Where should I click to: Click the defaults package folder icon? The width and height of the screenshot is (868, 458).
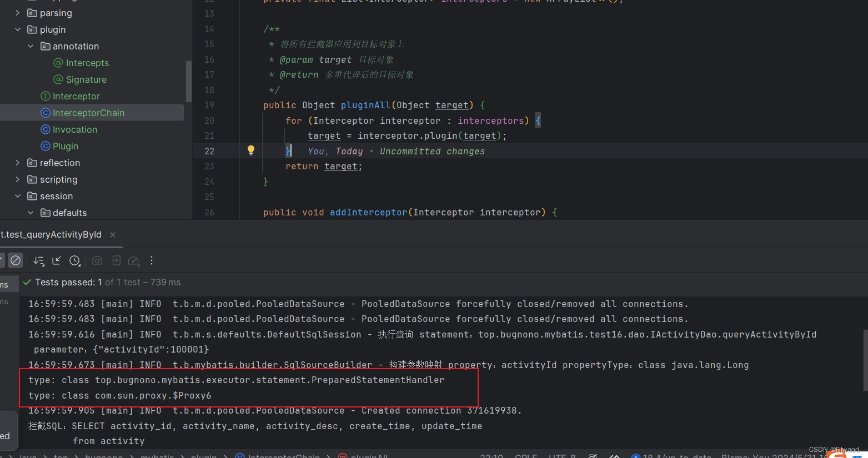point(46,213)
